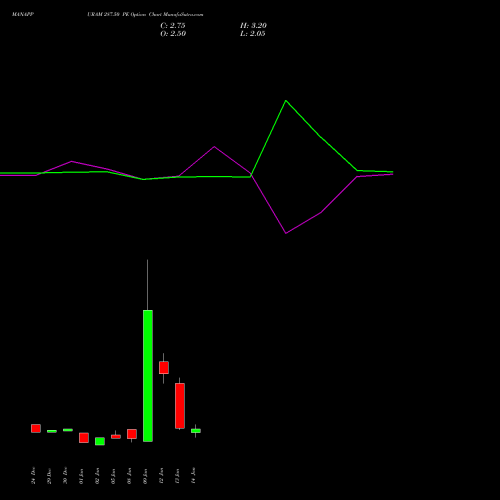Click the '09 Jan' date axis label

pos(145,476)
